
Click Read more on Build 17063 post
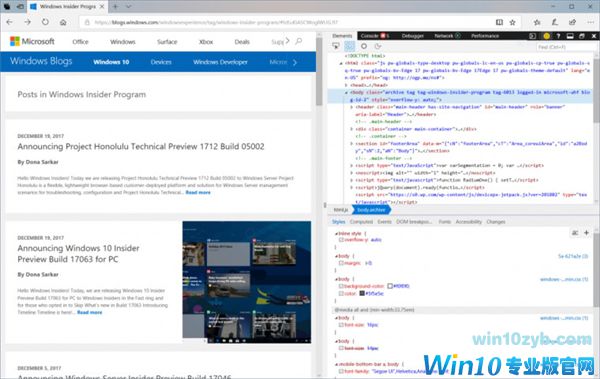(90, 312)
